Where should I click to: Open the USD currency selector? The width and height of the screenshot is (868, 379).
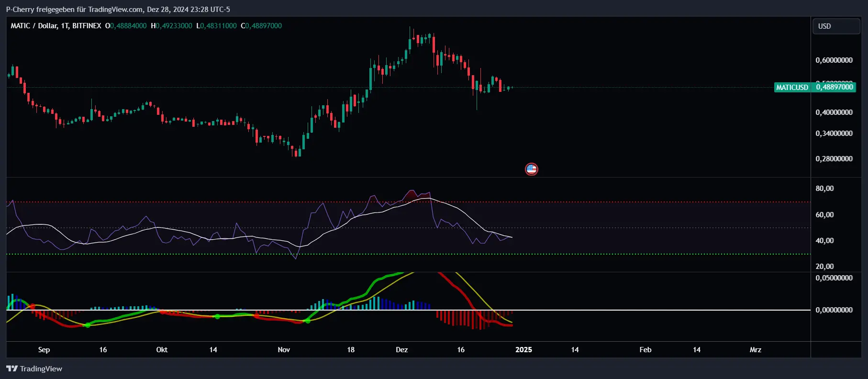pos(836,26)
